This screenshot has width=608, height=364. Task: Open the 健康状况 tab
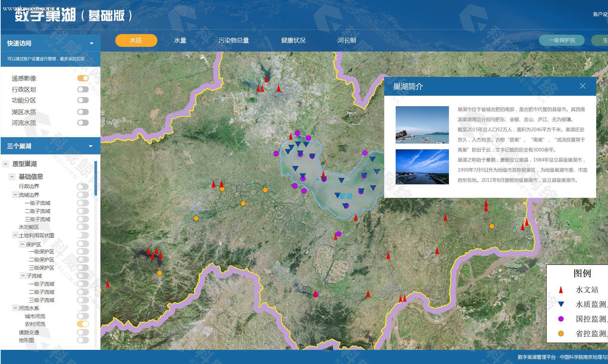pos(293,40)
